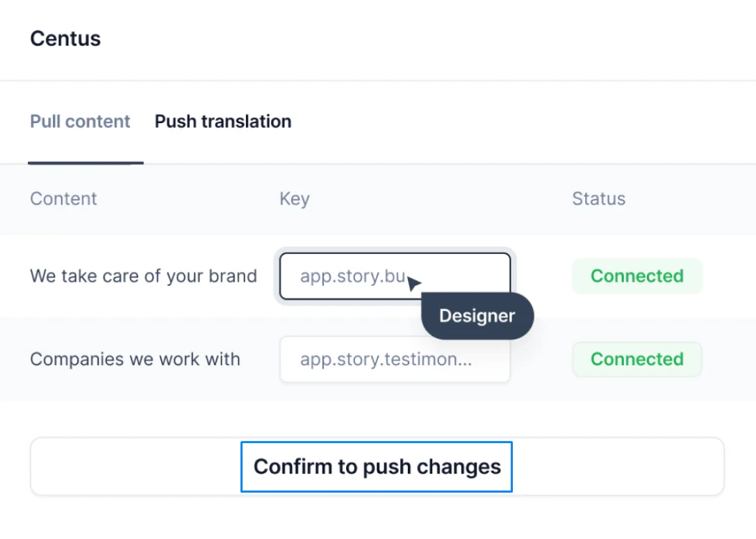Click the Status column header

pyautogui.click(x=598, y=199)
